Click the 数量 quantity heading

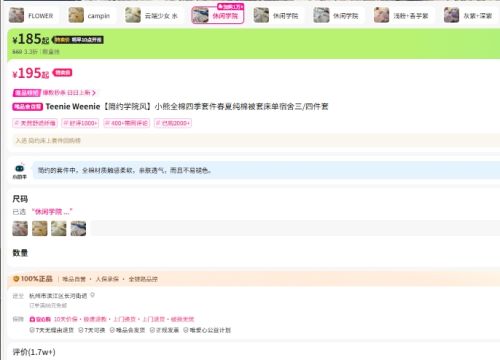pyautogui.click(x=20, y=253)
